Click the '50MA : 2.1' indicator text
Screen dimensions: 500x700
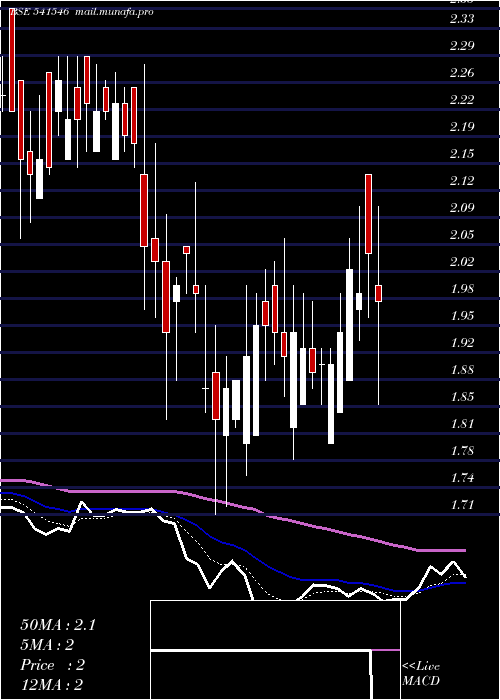[58, 625]
